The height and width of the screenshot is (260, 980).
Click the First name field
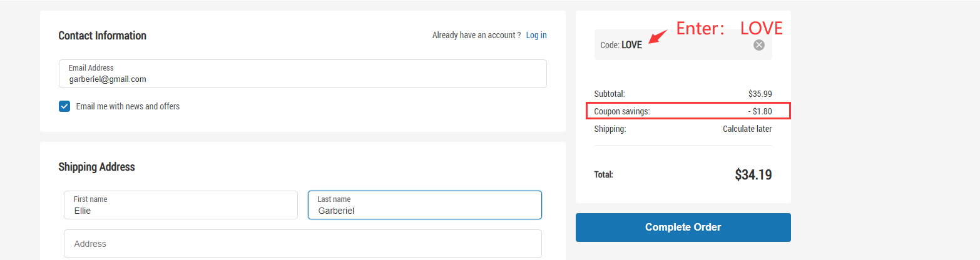click(181, 205)
